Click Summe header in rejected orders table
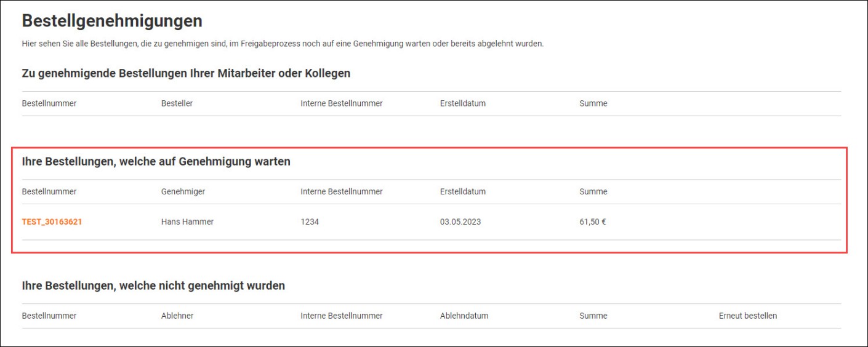The width and height of the screenshot is (868, 347). 593,316
